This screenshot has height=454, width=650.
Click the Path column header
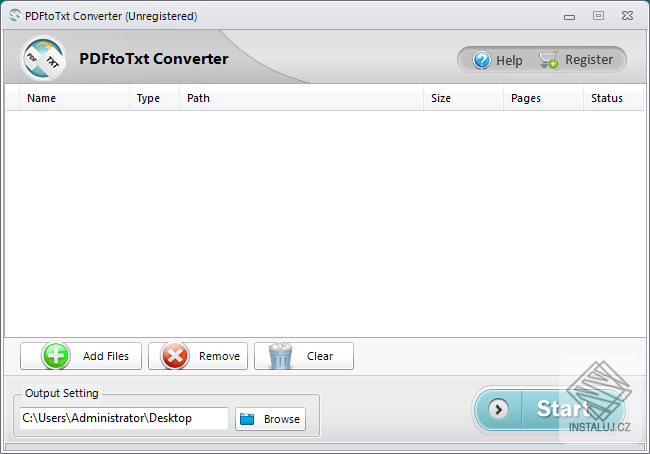(x=301, y=98)
